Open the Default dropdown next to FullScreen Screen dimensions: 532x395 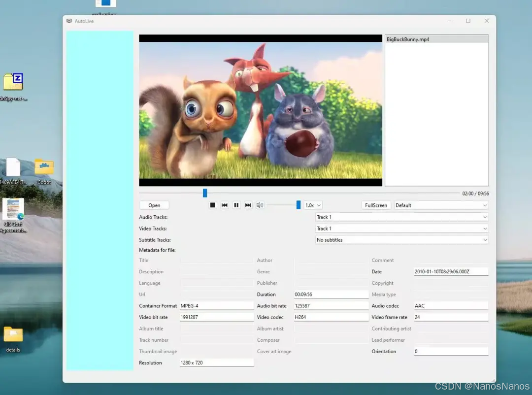(x=441, y=205)
